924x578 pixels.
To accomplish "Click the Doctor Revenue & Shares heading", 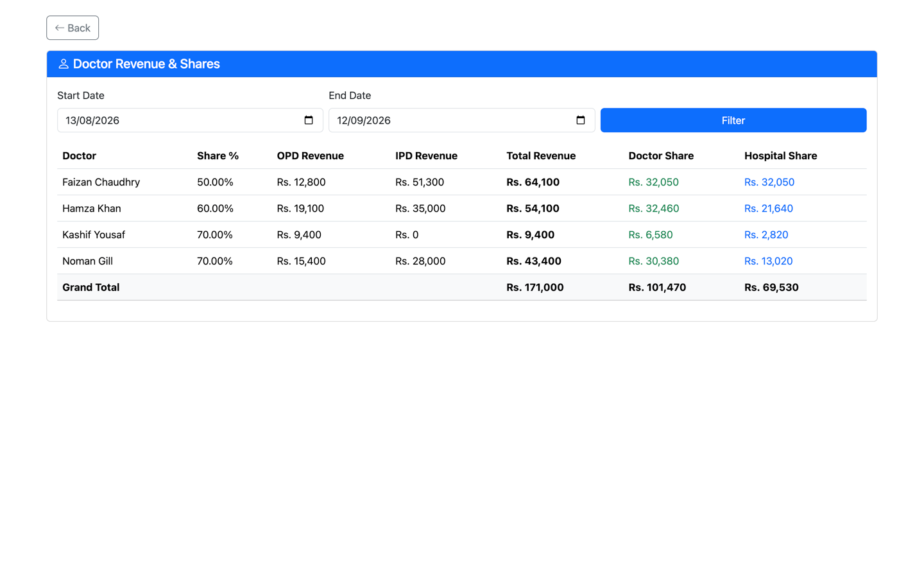I will tap(146, 64).
